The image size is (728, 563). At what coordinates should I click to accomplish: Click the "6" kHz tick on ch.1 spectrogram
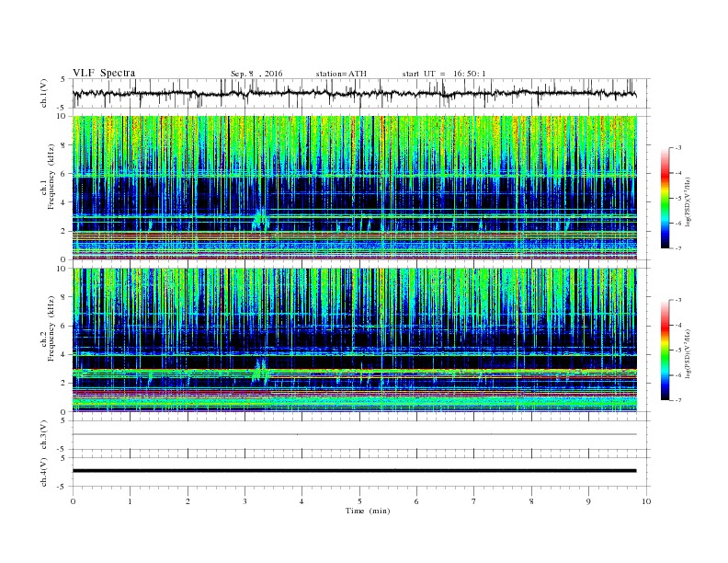(x=63, y=174)
